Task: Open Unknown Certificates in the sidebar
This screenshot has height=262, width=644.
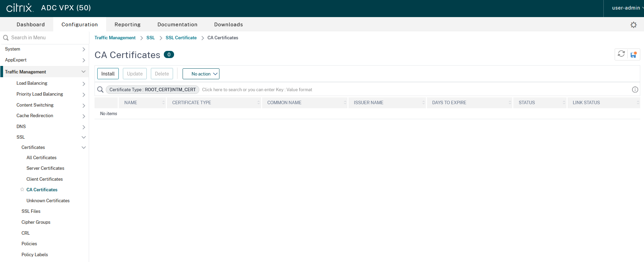Action: point(48,201)
